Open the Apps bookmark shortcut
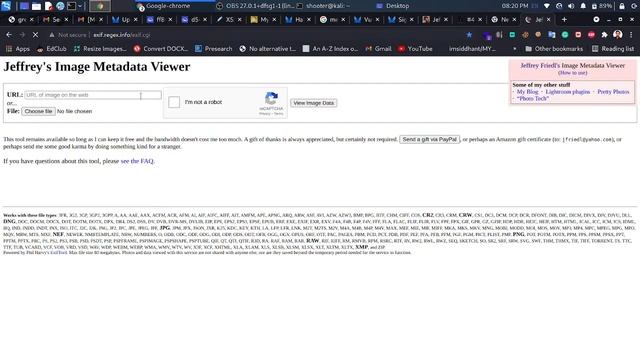Screen dimensions: 640x360 pyautogui.click(x=18, y=49)
